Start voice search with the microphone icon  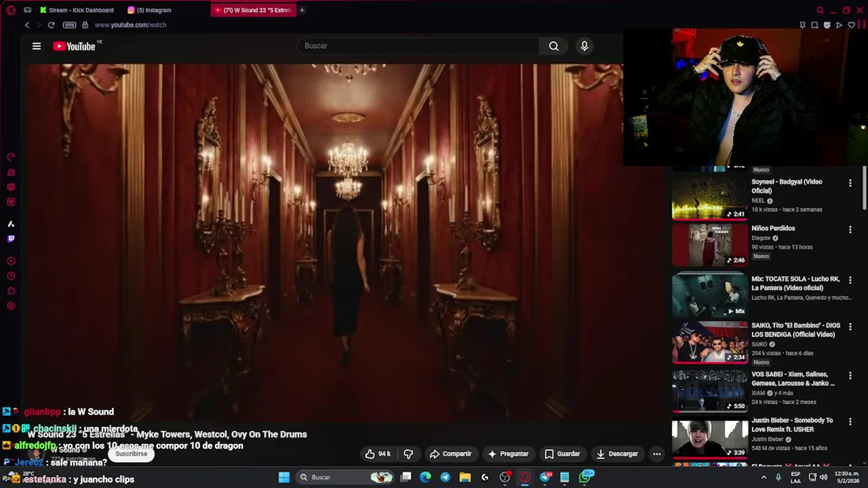click(585, 46)
